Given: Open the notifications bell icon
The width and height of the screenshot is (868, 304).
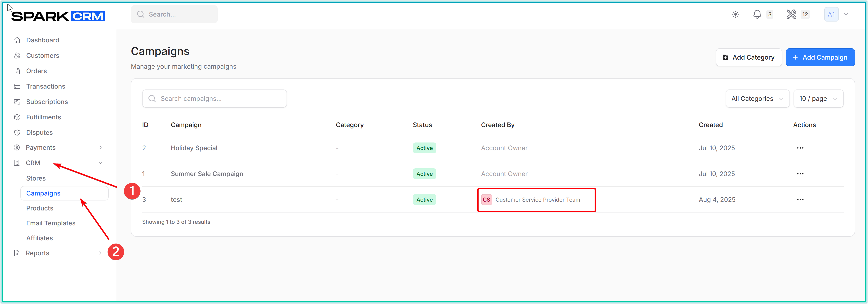Looking at the screenshot, I should click(757, 14).
